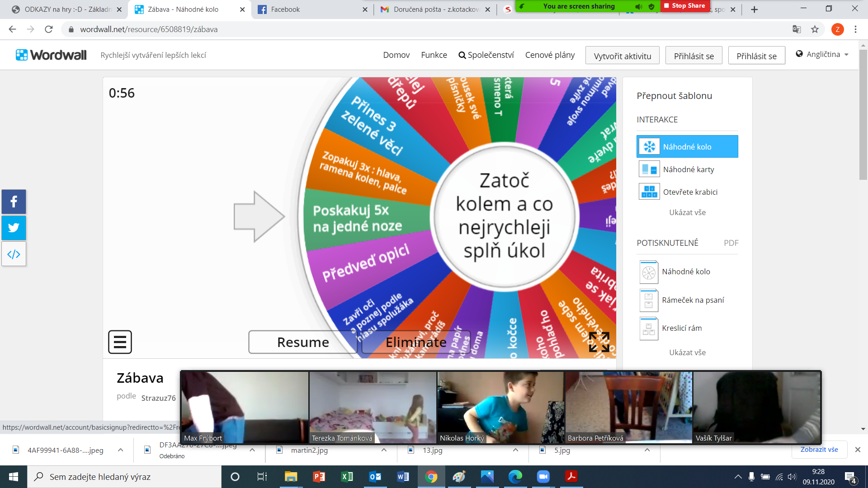Open Outlook from the taskbar
The width and height of the screenshot is (868, 488).
(x=375, y=477)
